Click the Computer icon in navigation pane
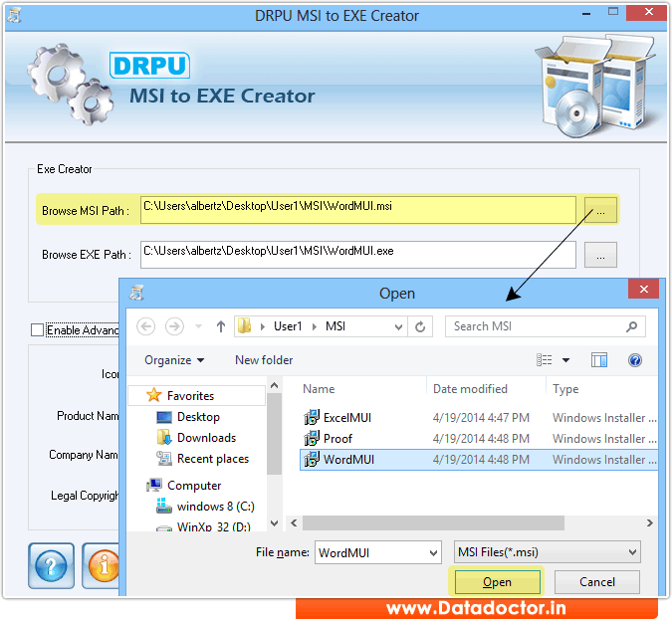 (154, 485)
